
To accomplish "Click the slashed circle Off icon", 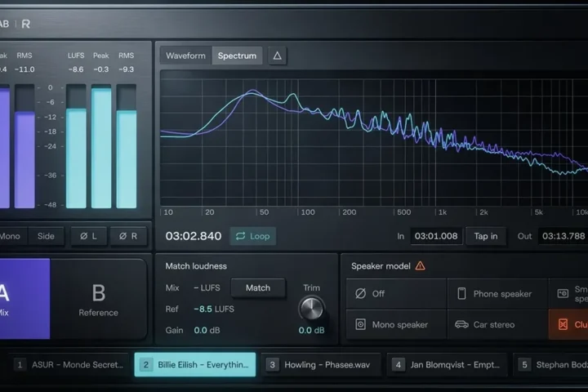I will click(360, 293).
